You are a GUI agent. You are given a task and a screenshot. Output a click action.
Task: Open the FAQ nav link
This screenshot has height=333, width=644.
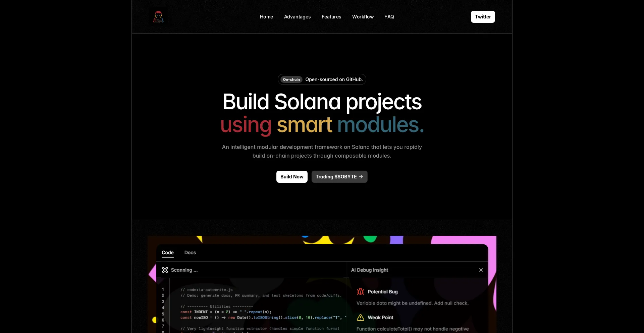[x=389, y=17]
